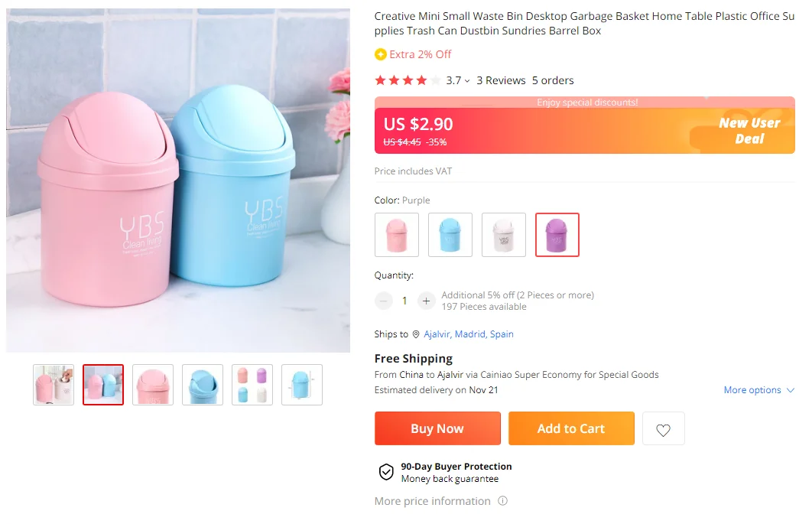
Task: Open the 3 Reviews link
Action: (501, 80)
